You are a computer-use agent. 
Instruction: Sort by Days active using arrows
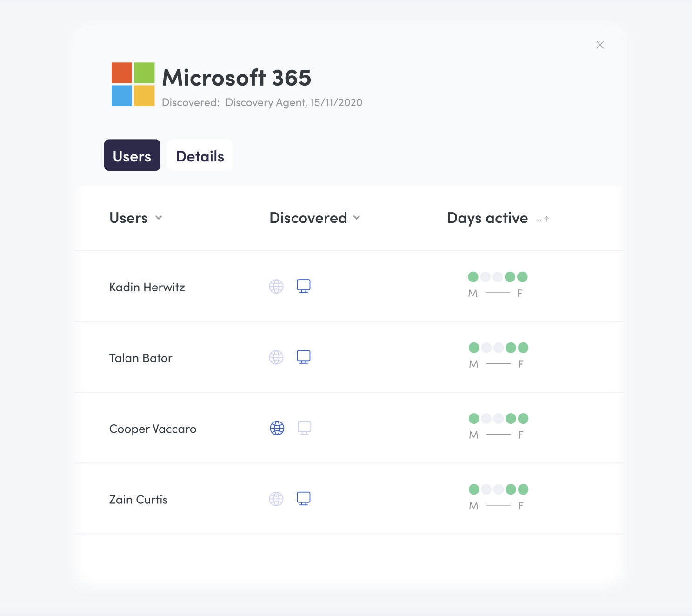[x=543, y=219]
